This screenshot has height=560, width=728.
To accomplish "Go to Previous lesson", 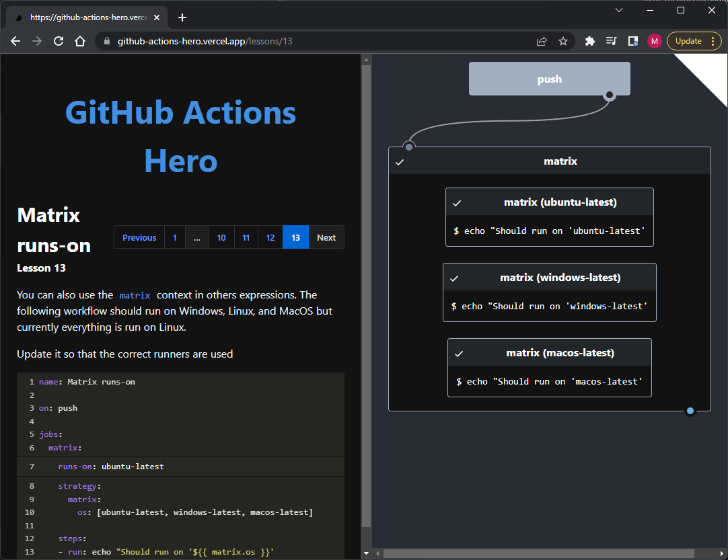I will 139,237.
